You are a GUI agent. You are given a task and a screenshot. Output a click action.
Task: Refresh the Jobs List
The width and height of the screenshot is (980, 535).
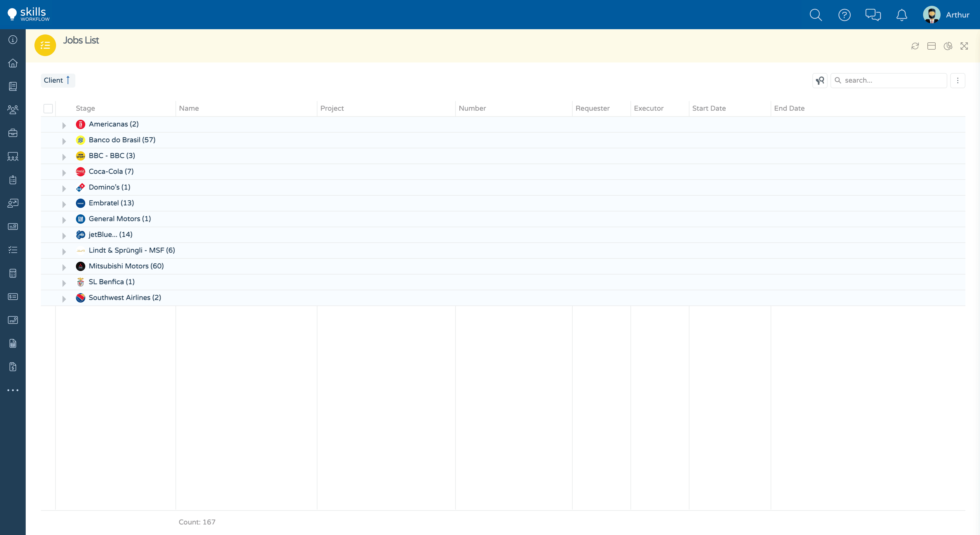tap(915, 46)
